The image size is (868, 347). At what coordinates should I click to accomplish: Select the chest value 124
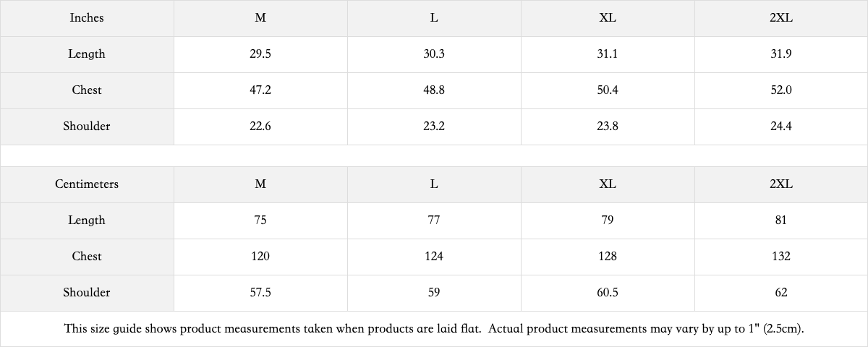pos(434,257)
